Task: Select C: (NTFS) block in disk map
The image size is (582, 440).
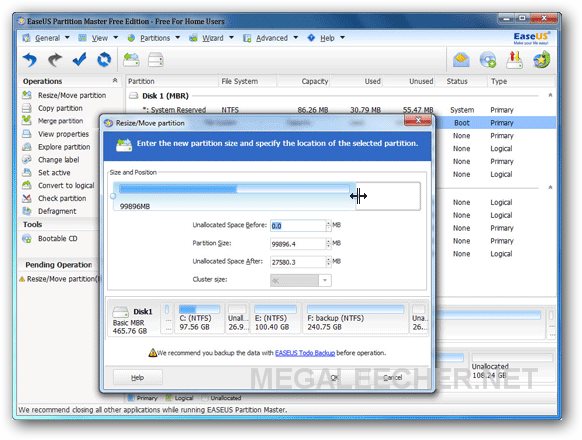Action: pyautogui.click(x=199, y=319)
